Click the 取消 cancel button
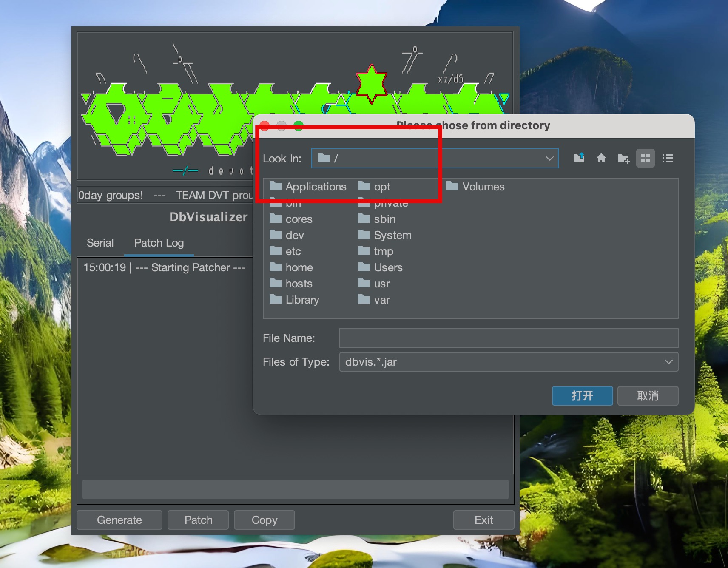This screenshot has height=568, width=728. 648,396
